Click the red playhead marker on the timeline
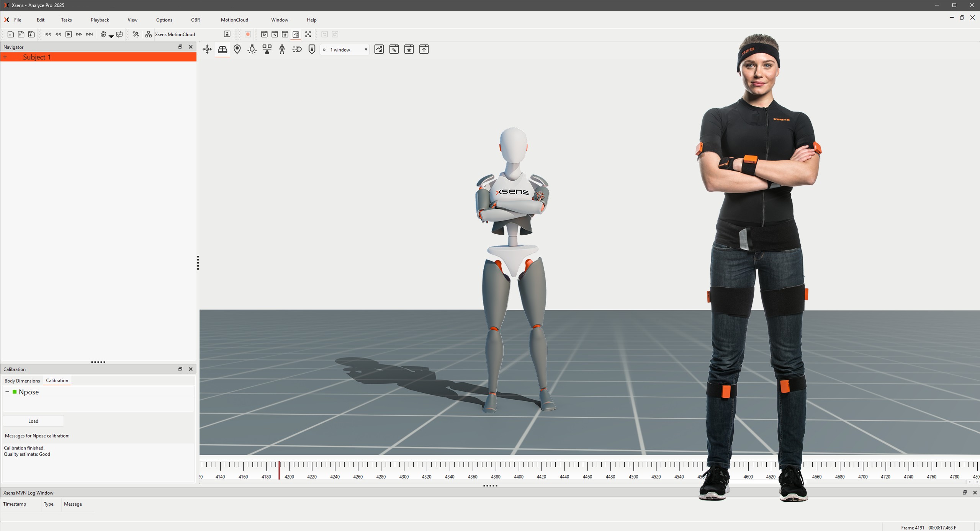The width and height of the screenshot is (980, 531). click(x=279, y=470)
